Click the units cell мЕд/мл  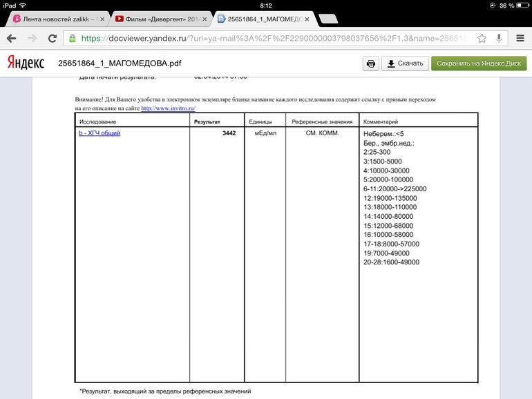265,133
